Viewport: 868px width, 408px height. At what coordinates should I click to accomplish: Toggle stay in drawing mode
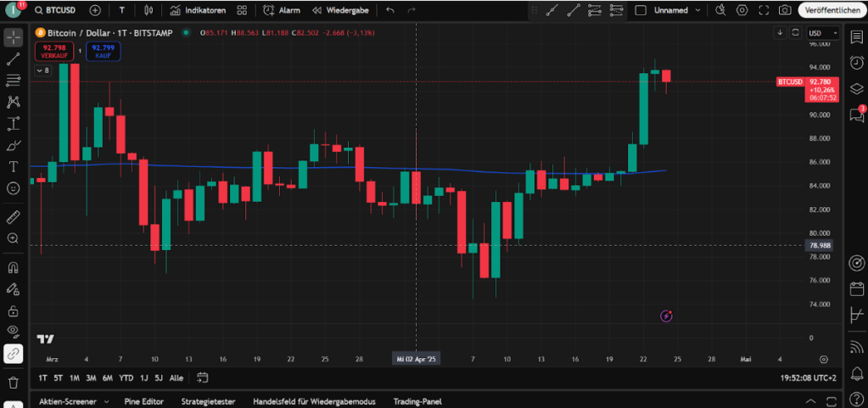(x=14, y=289)
